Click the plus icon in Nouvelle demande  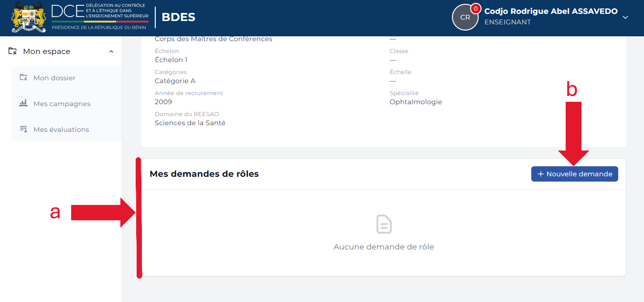click(x=541, y=174)
